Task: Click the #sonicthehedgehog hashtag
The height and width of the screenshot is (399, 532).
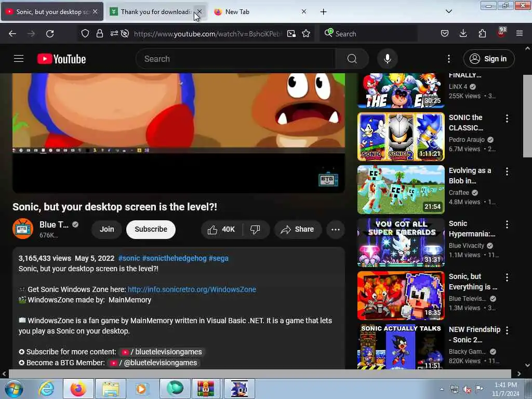Action: tap(174, 258)
